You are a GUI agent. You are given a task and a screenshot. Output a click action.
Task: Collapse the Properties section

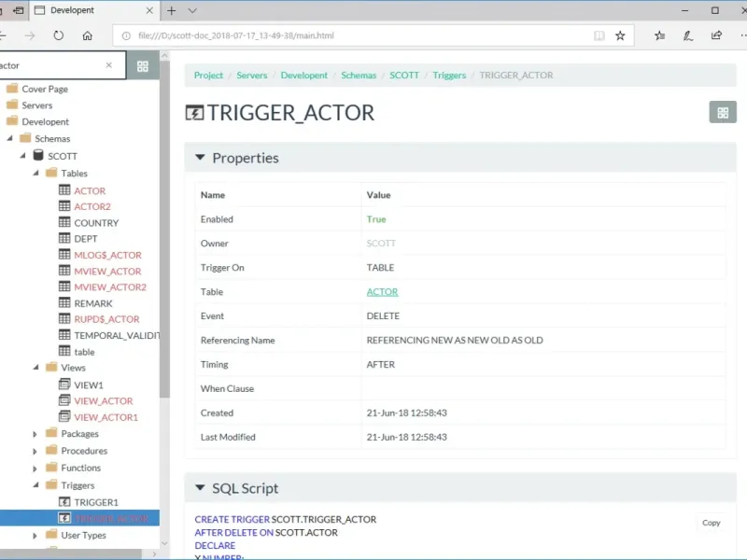tap(200, 157)
